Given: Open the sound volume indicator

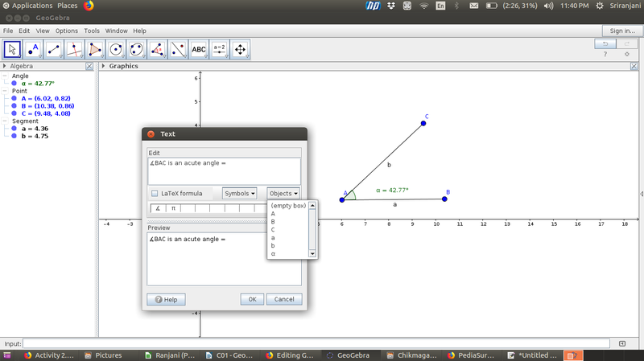Looking at the screenshot, I should tap(548, 6).
